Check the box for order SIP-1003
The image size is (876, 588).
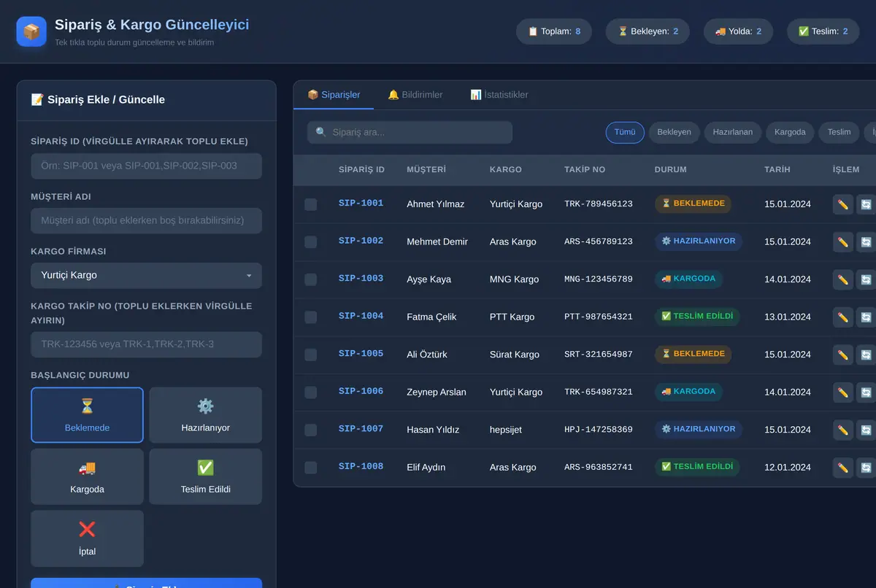(x=311, y=279)
